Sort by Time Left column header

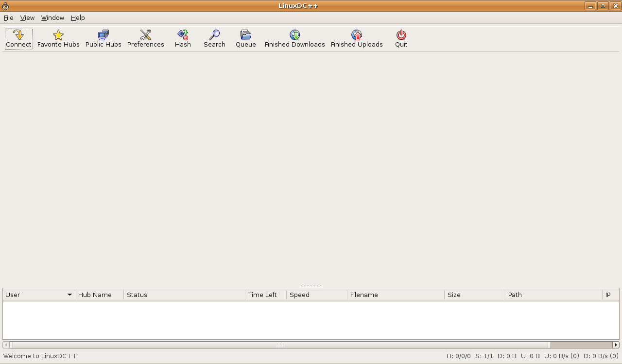pyautogui.click(x=266, y=295)
